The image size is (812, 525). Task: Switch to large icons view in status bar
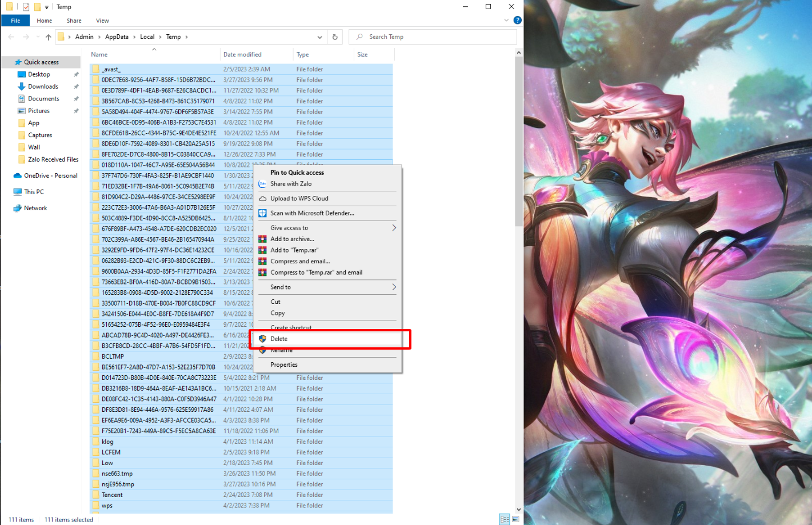tap(515, 519)
